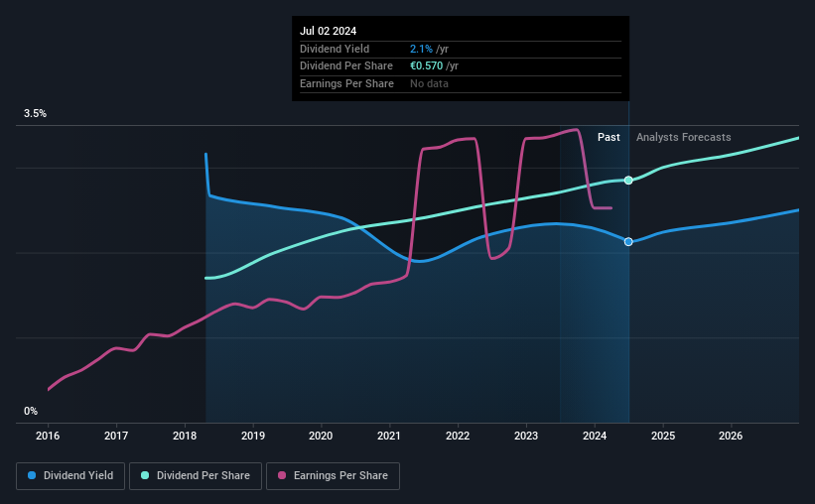Click the 2019 x-axis label
This screenshot has height=504, width=815.
(253, 436)
